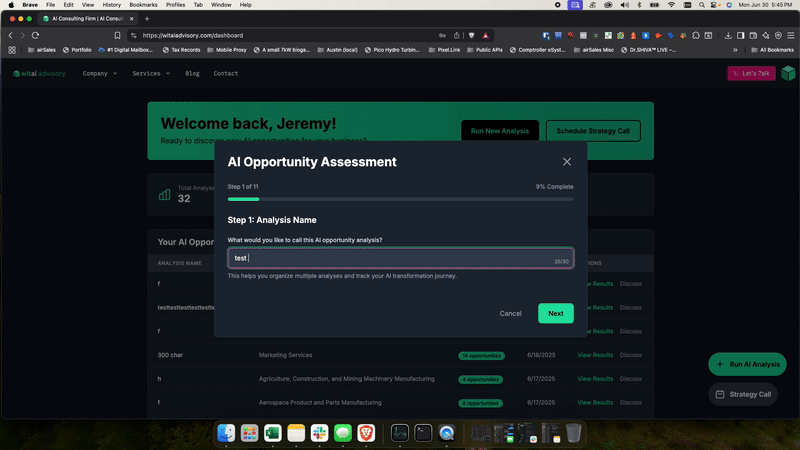Expand the Services dropdown in the nav bar
Image resolution: width=800 pixels, height=450 pixels.
(x=151, y=73)
